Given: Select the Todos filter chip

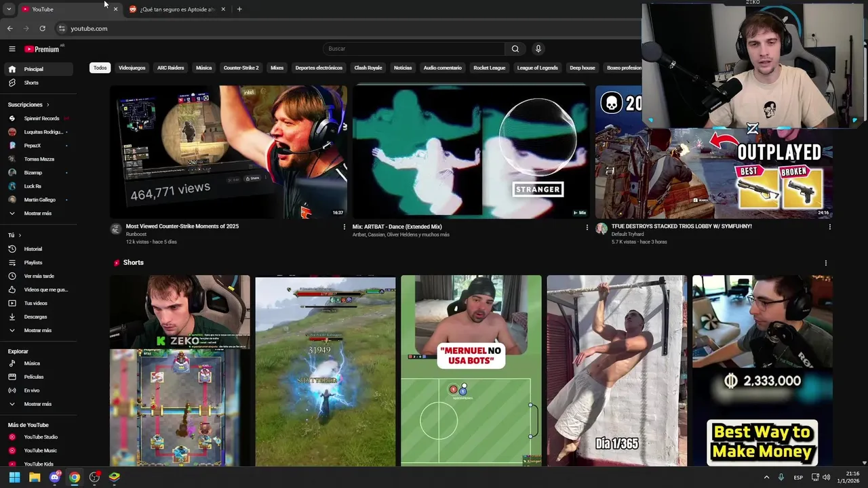Looking at the screenshot, I should tap(100, 68).
